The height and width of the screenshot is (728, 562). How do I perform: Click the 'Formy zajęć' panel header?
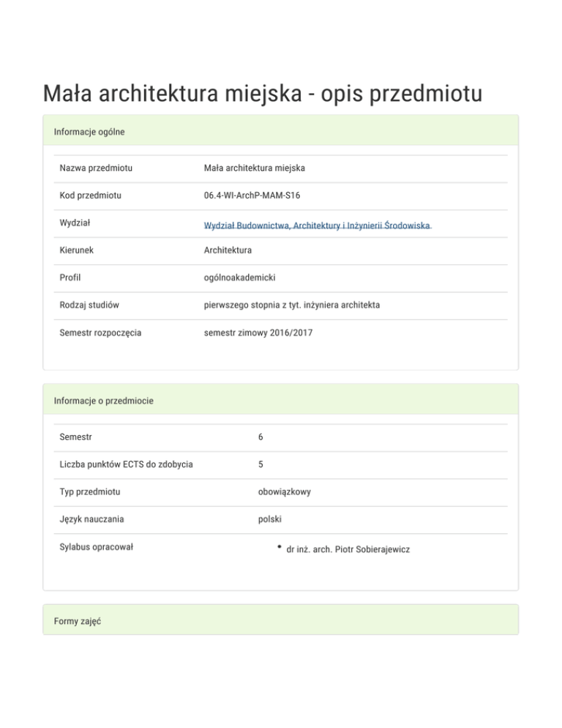(77, 621)
